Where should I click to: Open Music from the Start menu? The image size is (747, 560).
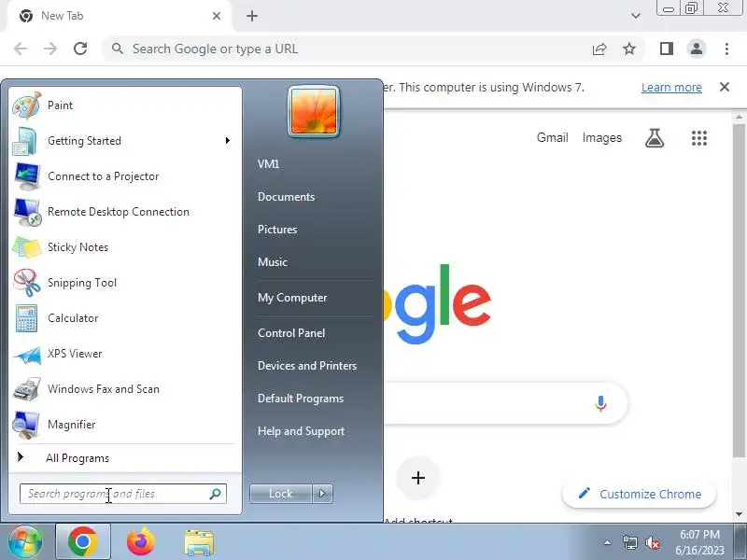pyautogui.click(x=273, y=262)
